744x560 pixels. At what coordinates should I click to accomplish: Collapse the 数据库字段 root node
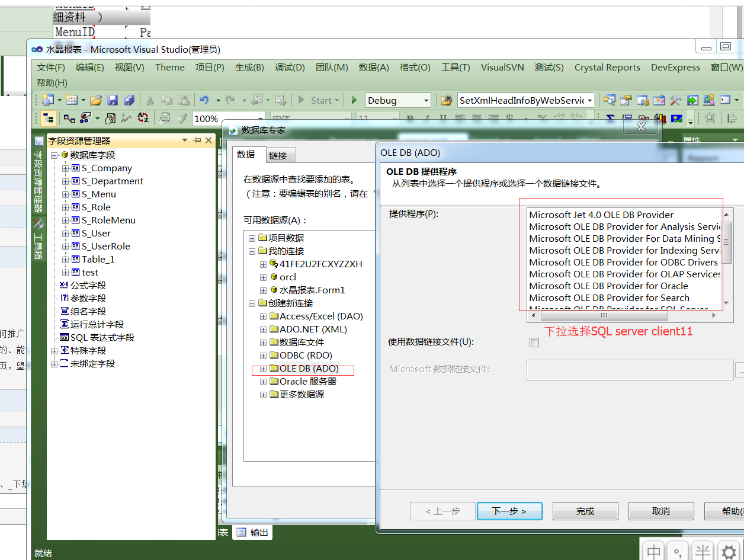54,155
